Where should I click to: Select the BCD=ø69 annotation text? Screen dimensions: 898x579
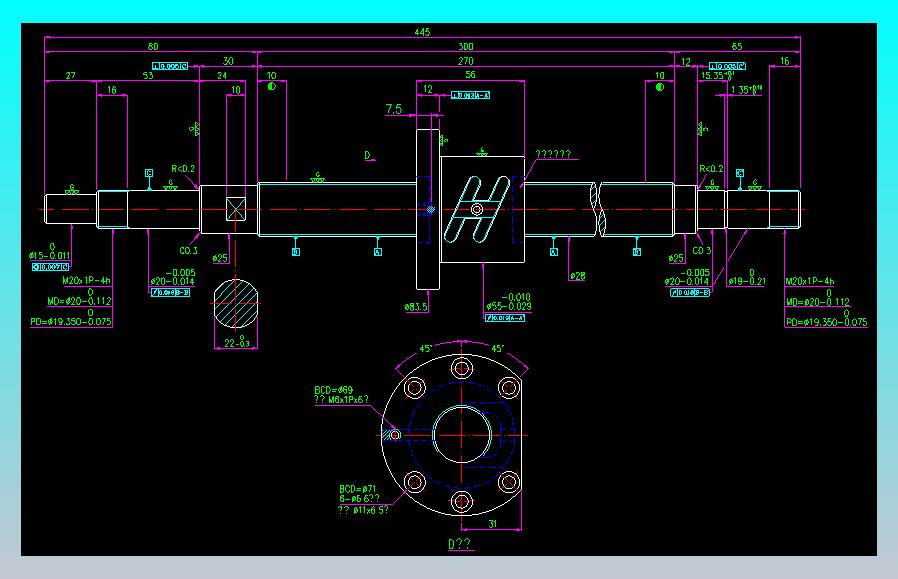[x=334, y=390]
